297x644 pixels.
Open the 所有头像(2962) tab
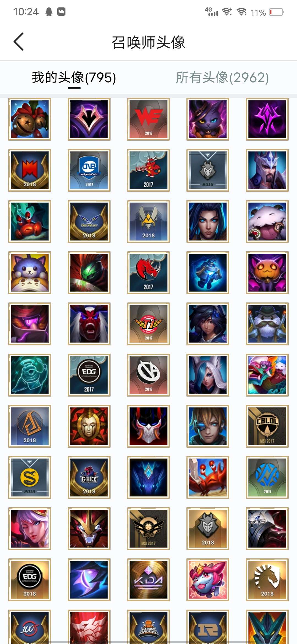coord(222,78)
